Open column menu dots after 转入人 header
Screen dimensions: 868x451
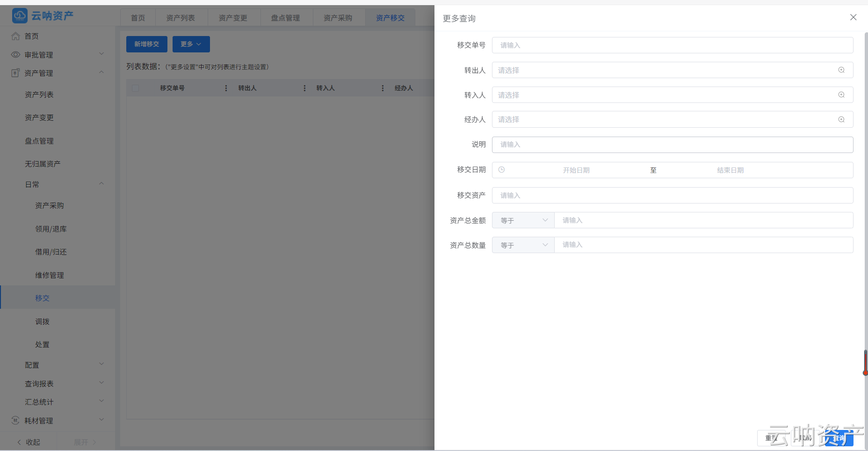(x=383, y=88)
